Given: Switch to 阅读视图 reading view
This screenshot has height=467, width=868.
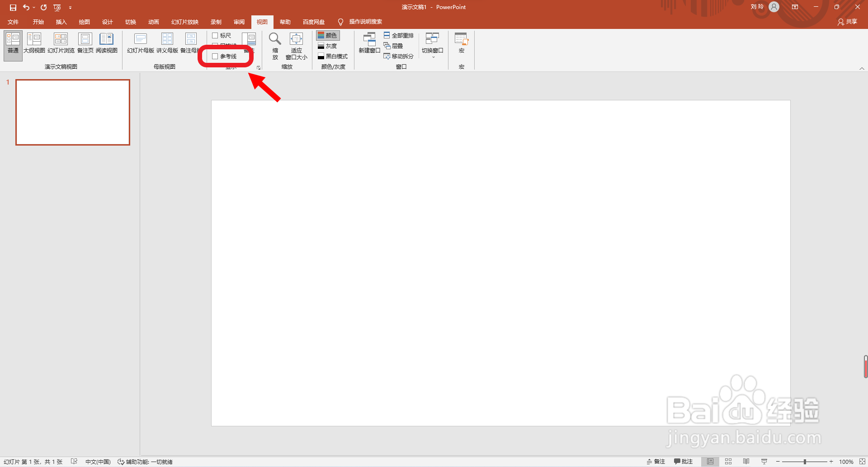Looking at the screenshot, I should pos(107,43).
